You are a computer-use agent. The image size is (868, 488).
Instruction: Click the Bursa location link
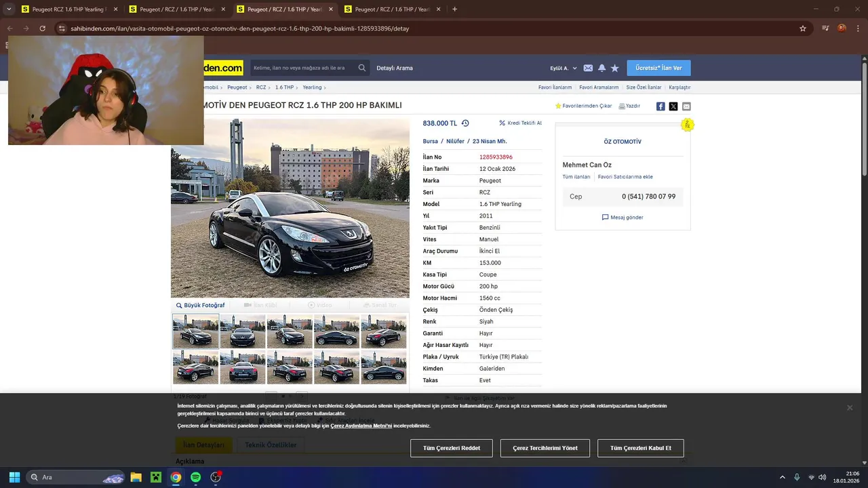coord(430,142)
